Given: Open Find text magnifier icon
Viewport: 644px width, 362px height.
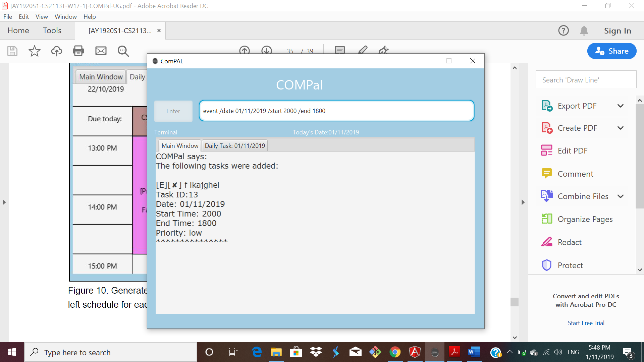Looking at the screenshot, I should (x=123, y=51).
